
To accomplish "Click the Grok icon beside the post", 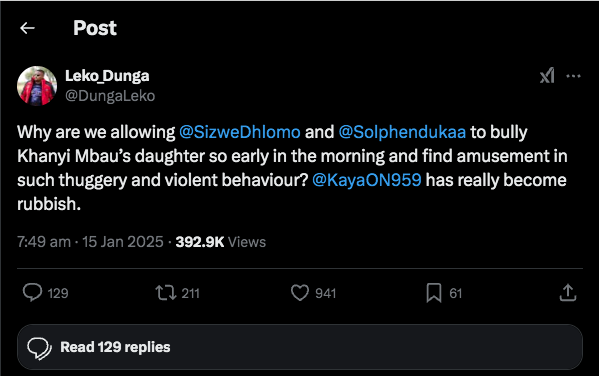I will pos(547,76).
